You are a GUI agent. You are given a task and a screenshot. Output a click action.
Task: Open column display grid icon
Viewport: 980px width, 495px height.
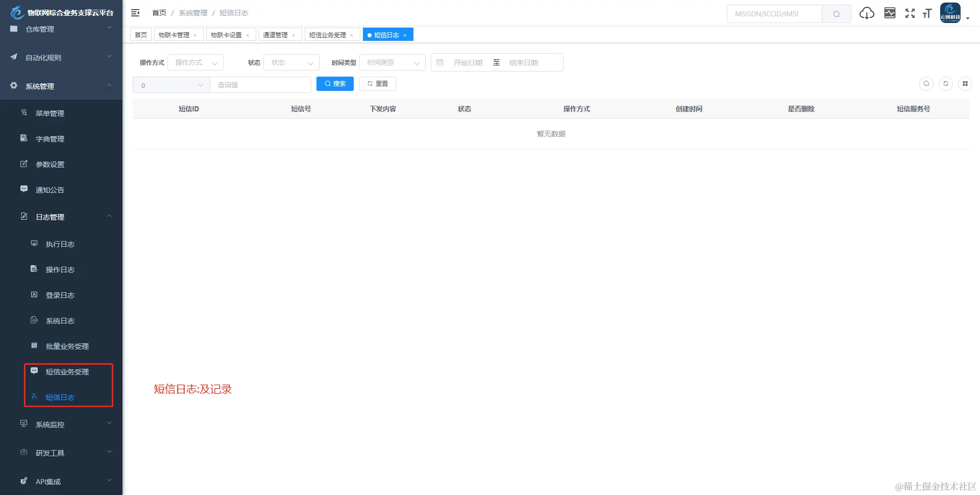click(965, 84)
